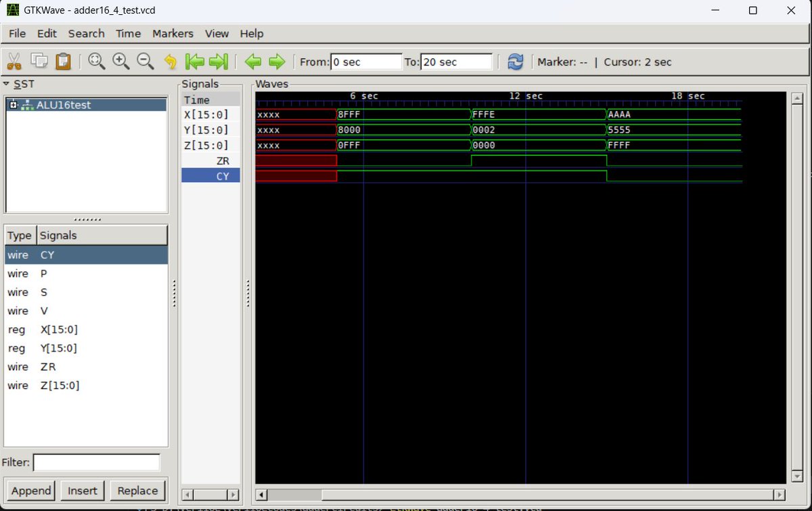Click the waves scrollbar right arrow
Screen dimensions: 812x511
point(780,495)
